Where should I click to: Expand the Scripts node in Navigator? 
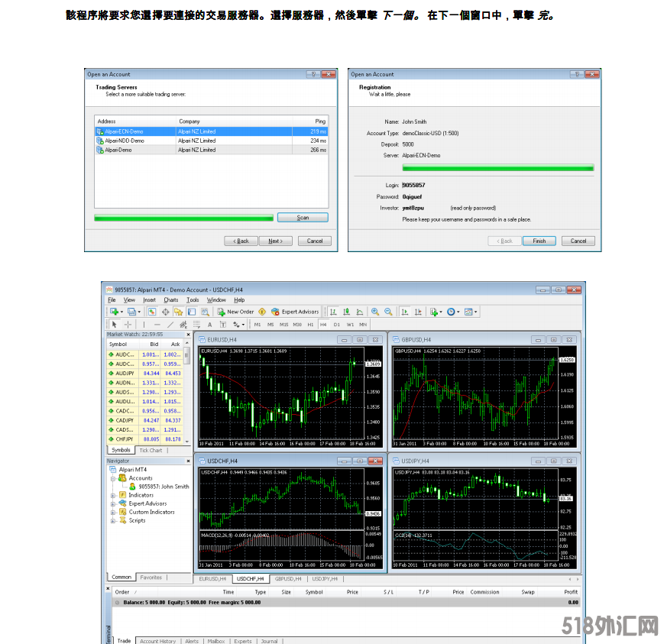113,521
